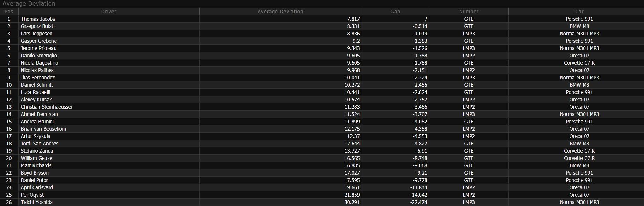
Task: Click Danilo Smeriglio's name
Action: (39, 56)
